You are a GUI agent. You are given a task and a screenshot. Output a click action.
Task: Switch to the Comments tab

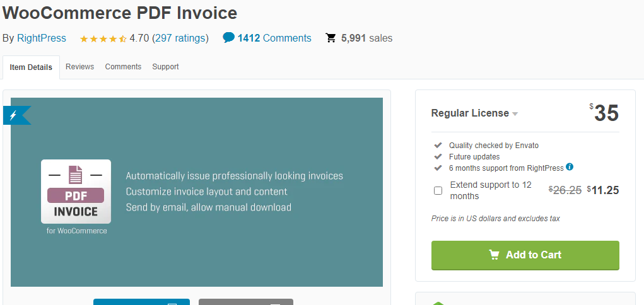click(x=123, y=67)
